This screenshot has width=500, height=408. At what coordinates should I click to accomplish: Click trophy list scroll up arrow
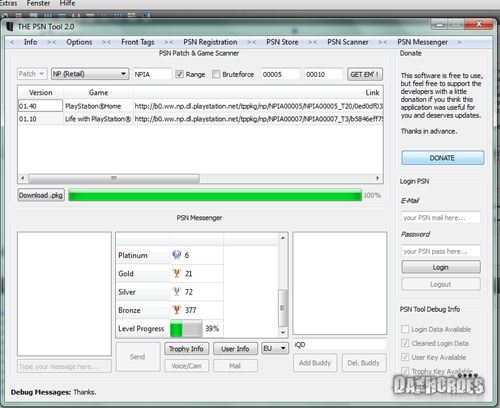coord(283,238)
